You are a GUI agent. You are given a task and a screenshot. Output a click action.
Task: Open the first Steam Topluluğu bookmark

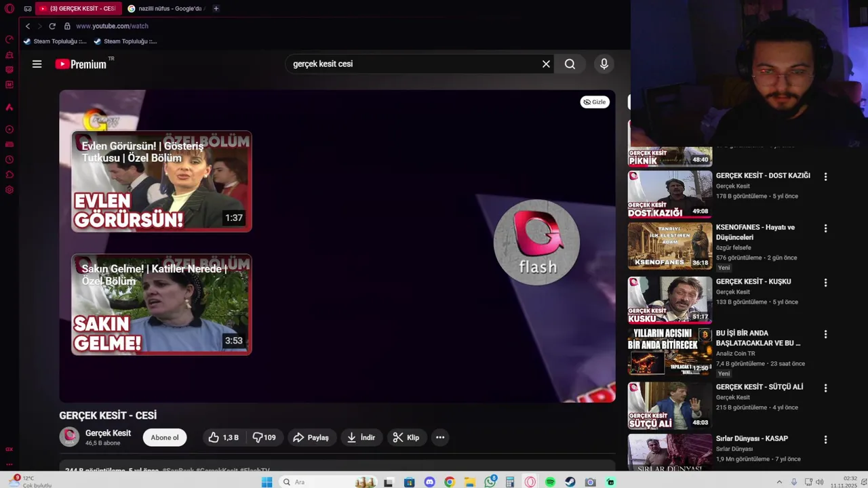tap(55, 41)
